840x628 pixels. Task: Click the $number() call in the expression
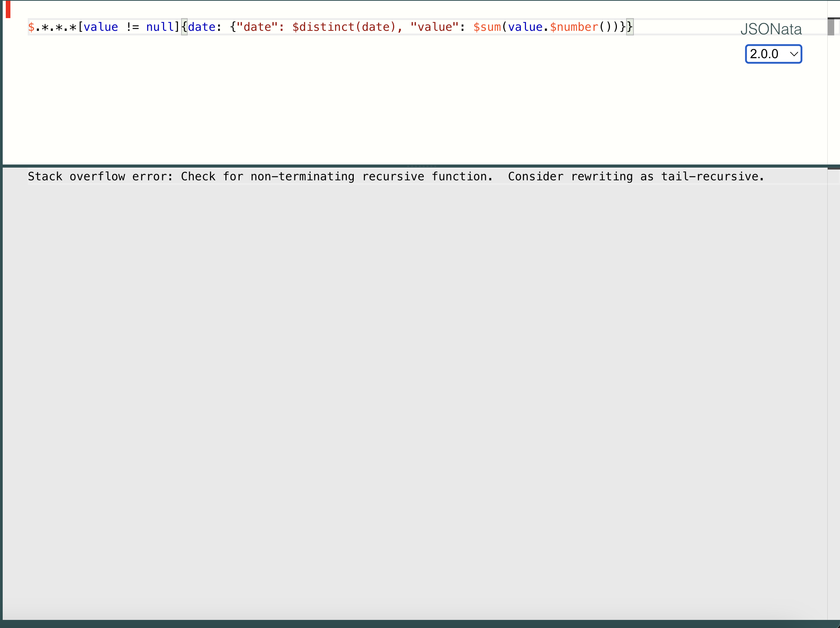tap(578, 27)
